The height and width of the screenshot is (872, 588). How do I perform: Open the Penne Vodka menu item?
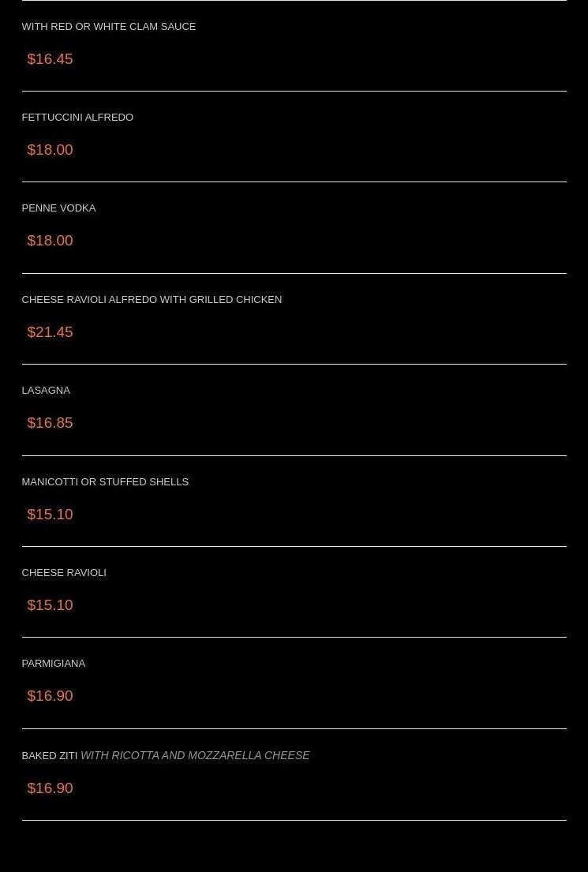58,208
